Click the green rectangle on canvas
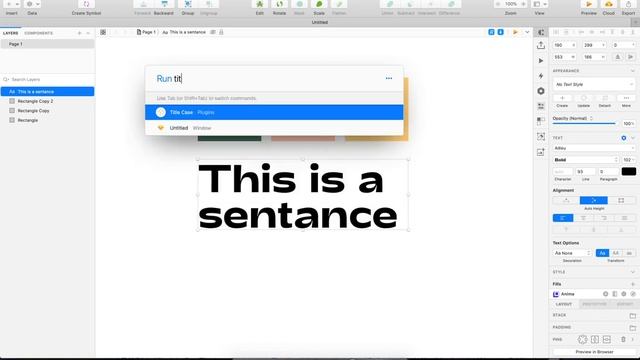The width and height of the screenshot is (640, 360). pos(229,139)
